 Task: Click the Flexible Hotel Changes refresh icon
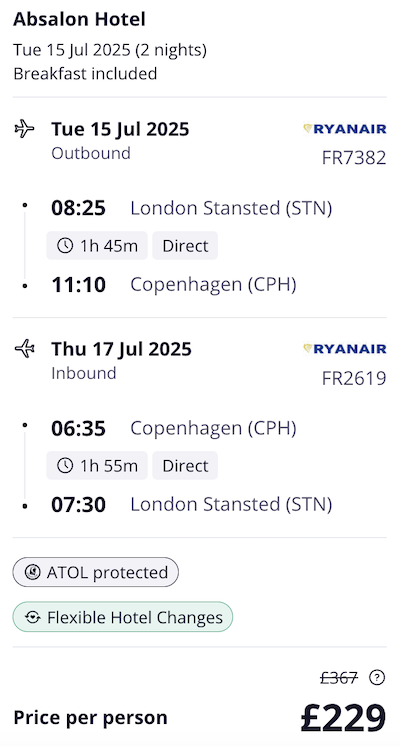(x=32, y=617)
